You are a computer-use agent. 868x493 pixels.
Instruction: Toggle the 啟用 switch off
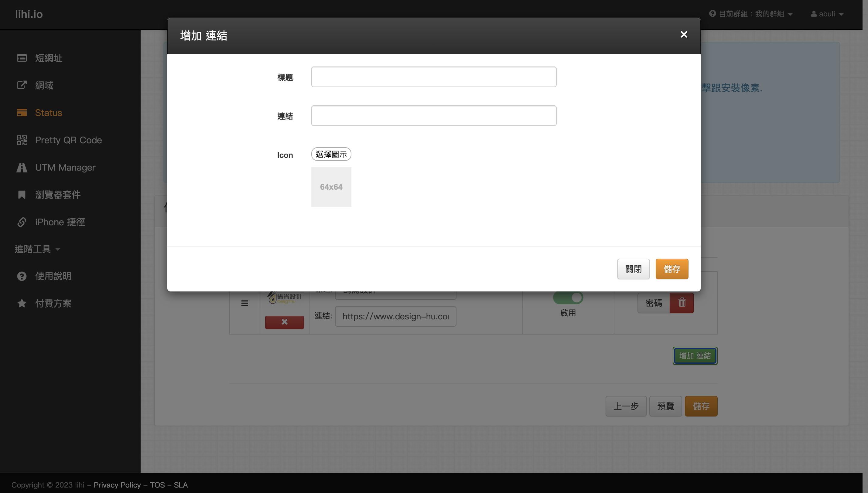[568, 298]
